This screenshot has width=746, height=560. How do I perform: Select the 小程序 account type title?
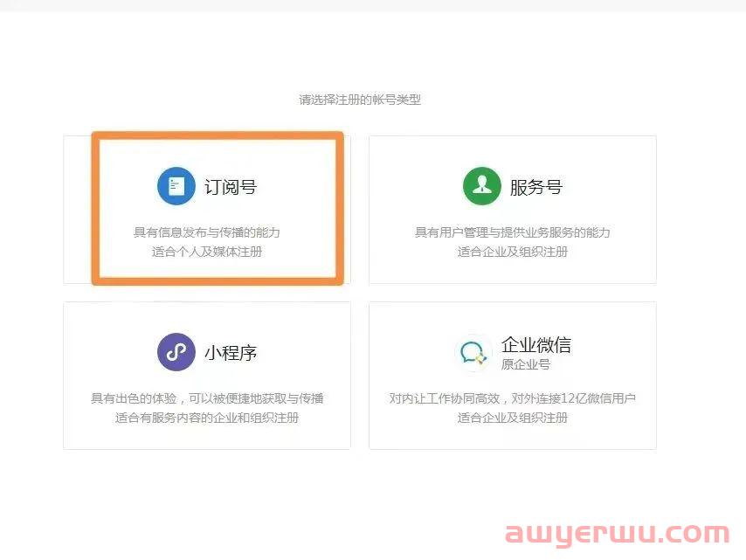(231, 353)
